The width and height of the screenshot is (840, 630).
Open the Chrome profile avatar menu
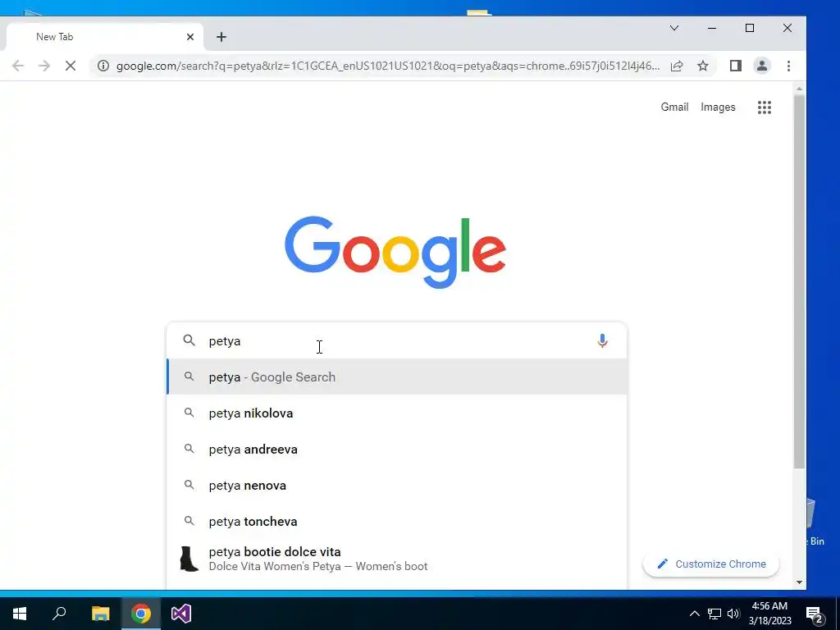click(762, 66)
